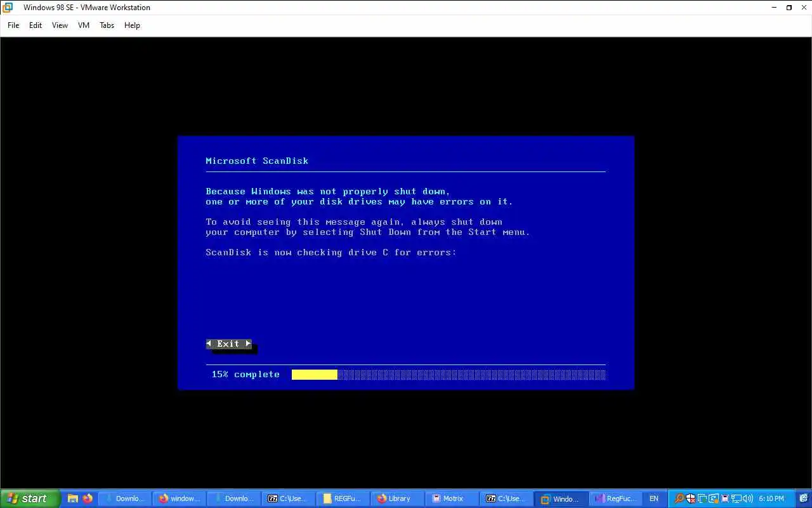The image size is (812, 508).
Task: Switch to the Firefox 'window...' taskbar button
Action: pos(180,498)
